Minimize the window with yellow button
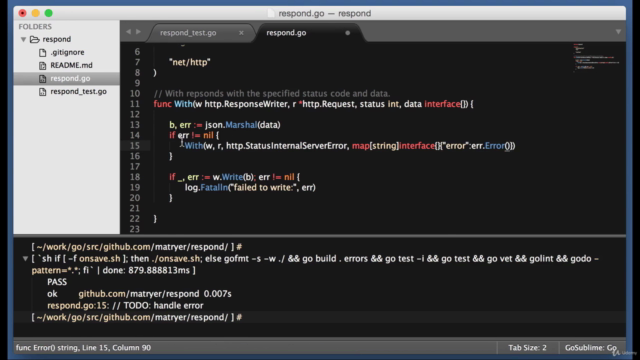Screen dimensions: 640x360 (x=36, y=13)
